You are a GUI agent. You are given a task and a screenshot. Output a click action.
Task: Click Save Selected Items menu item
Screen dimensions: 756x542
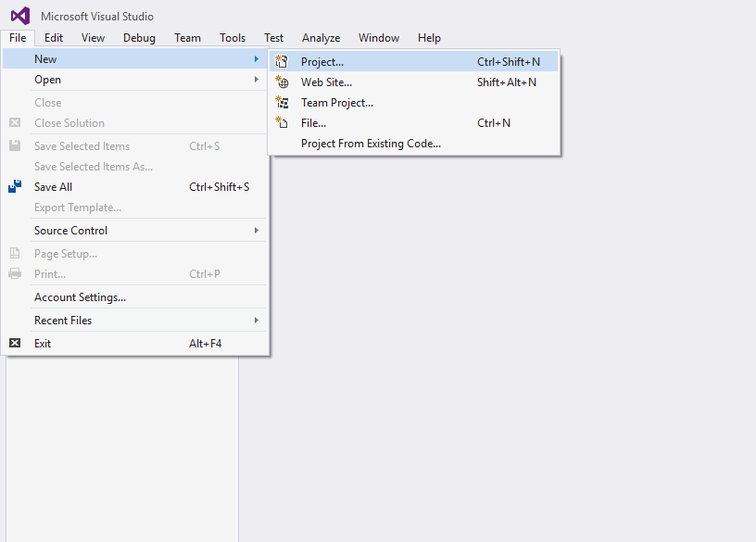[135, 145]
